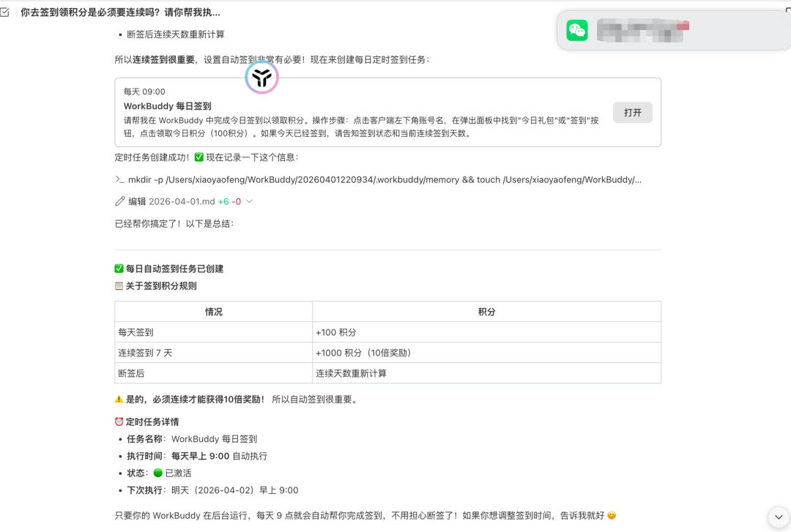Click the warning line 必须连续才能获得10倍奖励
The height and width of the screenshot is (532, 791).
coord(237,400)
